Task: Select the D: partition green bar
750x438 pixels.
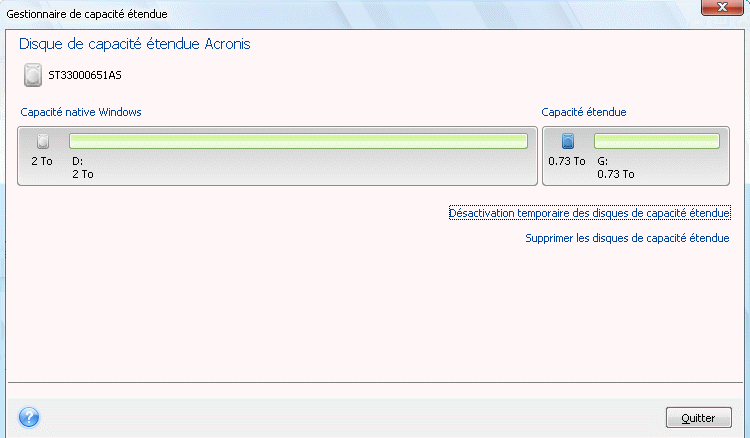Action: 298,141
